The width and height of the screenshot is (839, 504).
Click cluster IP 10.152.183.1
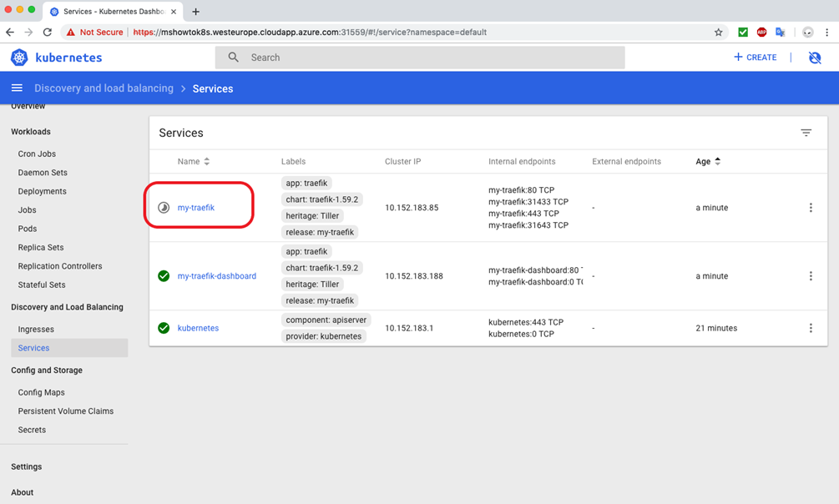[409, 328]
